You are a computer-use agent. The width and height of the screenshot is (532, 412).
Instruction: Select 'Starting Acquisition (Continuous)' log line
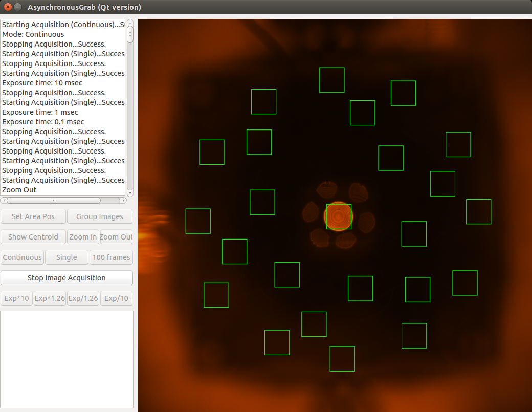[x=63, y=25]
